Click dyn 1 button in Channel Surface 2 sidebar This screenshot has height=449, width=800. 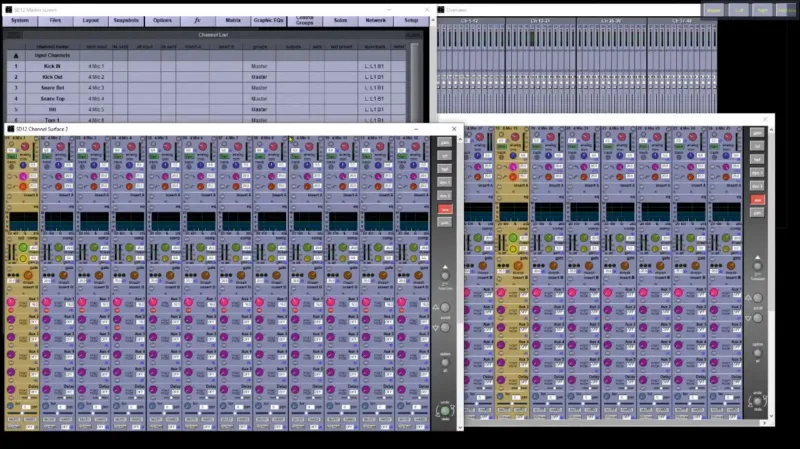coord(445,182)
